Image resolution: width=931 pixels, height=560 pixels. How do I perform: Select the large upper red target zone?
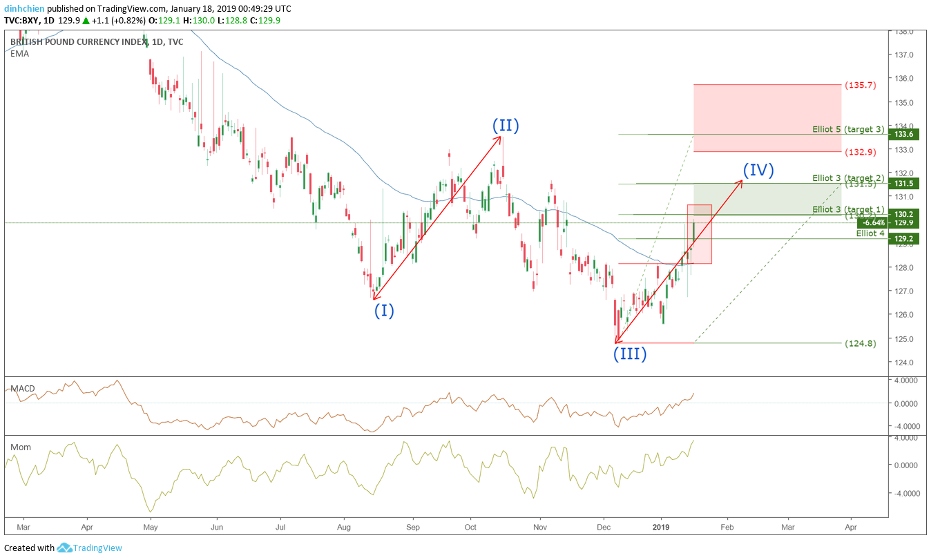coord(767,118)
